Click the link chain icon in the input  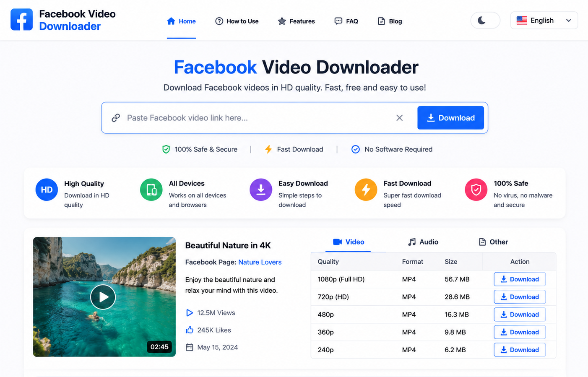[116, 118]
